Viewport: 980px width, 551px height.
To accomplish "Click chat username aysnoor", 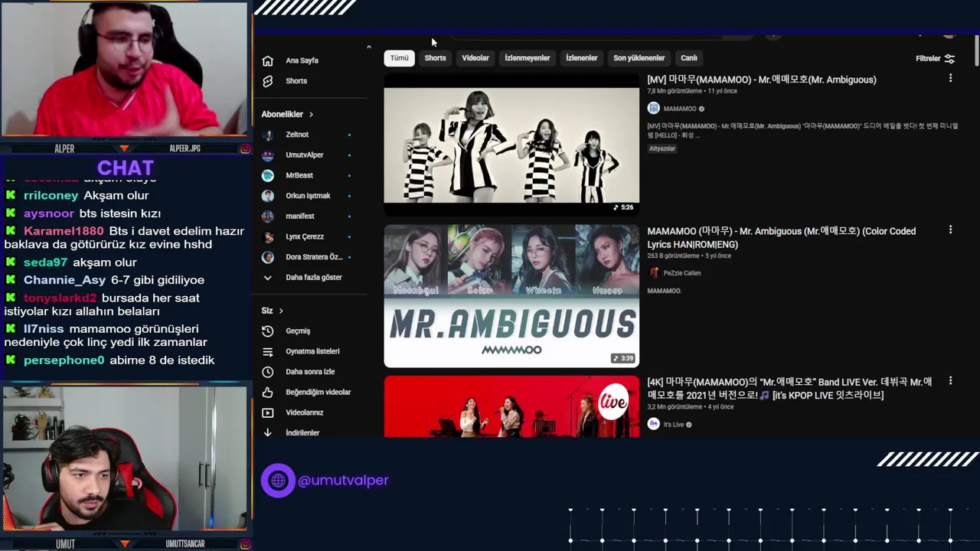I will [49, 214].
